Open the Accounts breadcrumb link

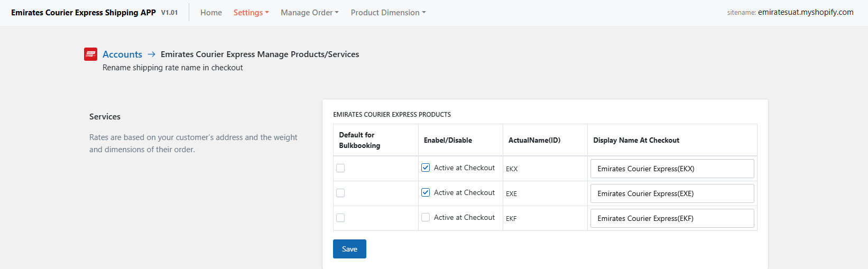point(122,54)
